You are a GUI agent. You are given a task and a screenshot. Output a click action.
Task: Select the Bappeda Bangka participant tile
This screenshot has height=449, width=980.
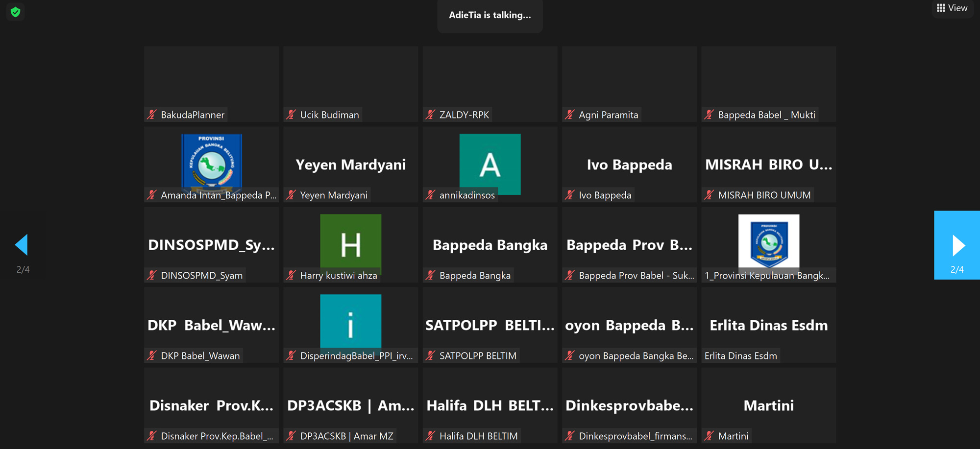click(490, 245)
